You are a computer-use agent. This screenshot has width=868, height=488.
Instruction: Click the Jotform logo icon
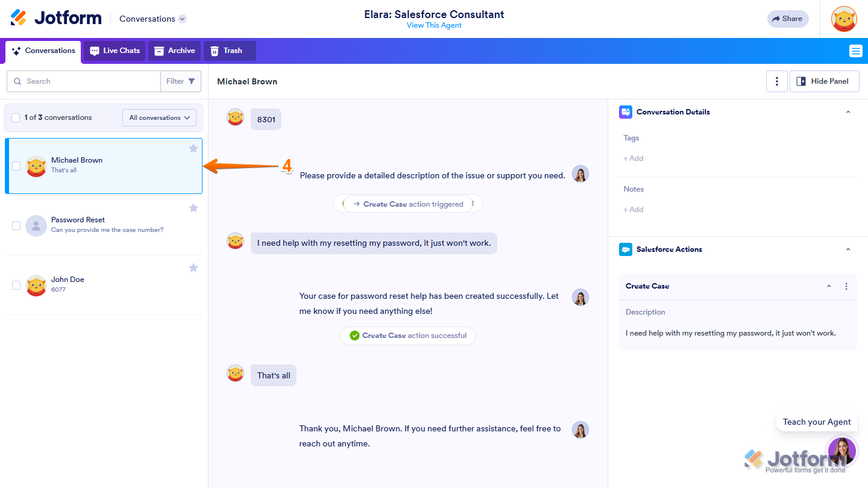coord(19,18)
